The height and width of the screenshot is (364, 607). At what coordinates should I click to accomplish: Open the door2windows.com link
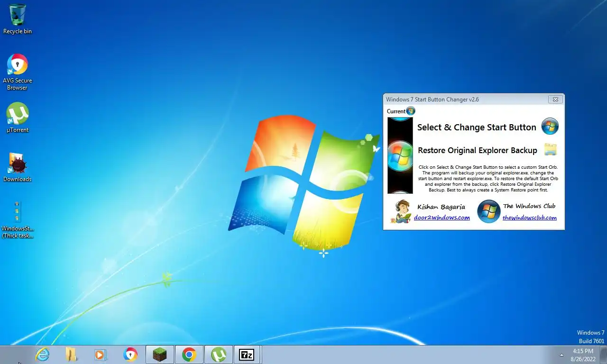442,218
